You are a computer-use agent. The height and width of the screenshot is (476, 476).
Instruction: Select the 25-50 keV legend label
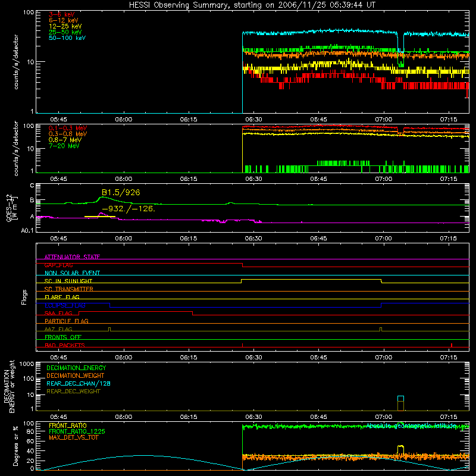65,32
